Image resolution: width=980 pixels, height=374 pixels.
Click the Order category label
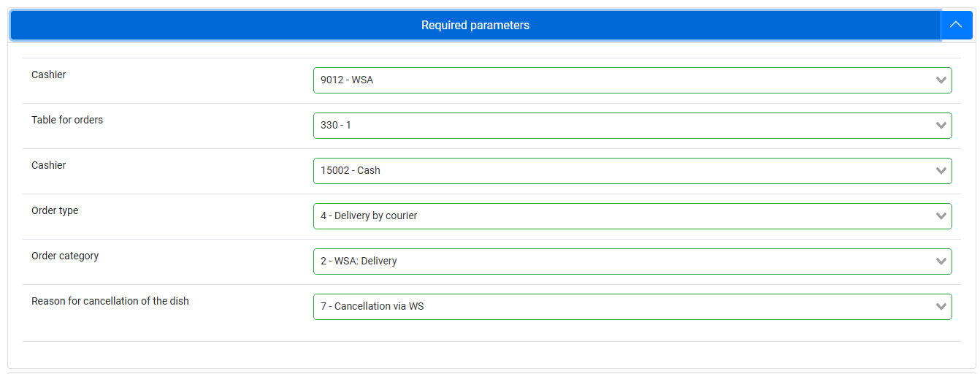pyautogui.click(x=65, y=256)
